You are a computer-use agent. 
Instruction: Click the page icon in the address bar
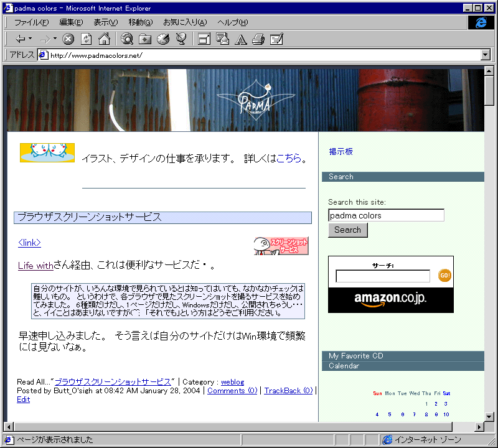point(43,55)
